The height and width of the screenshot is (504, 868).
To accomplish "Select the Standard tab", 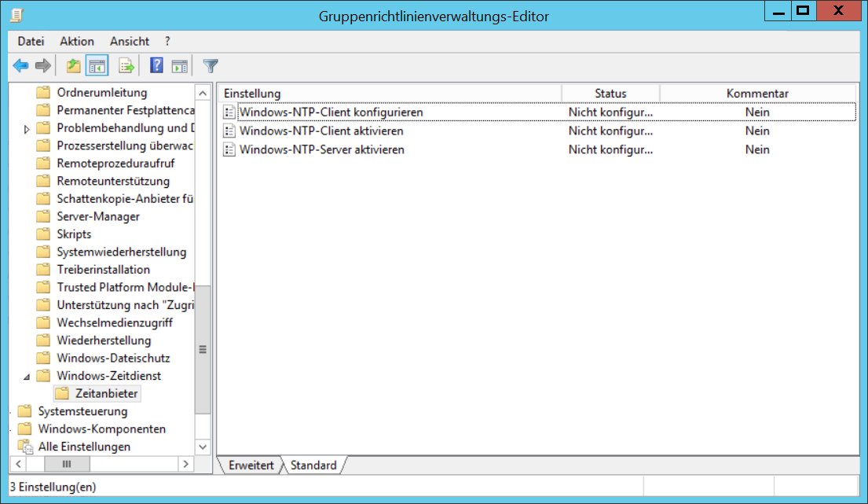I will [313, 465].
